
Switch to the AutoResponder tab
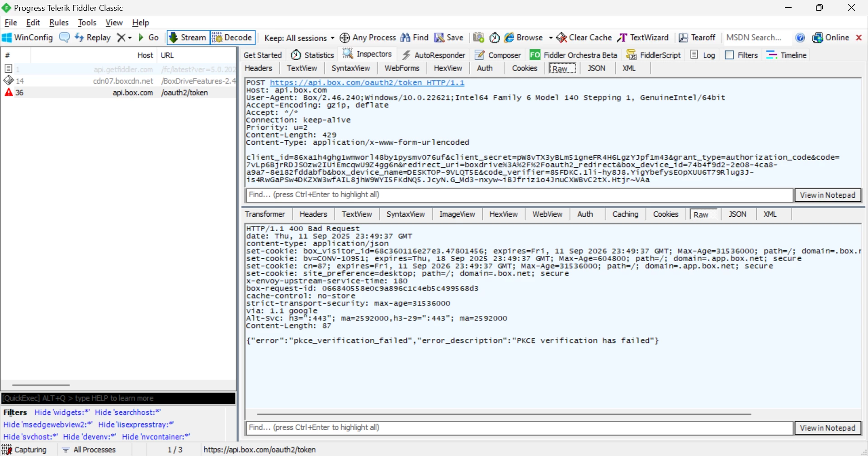(x=434, y=55)
